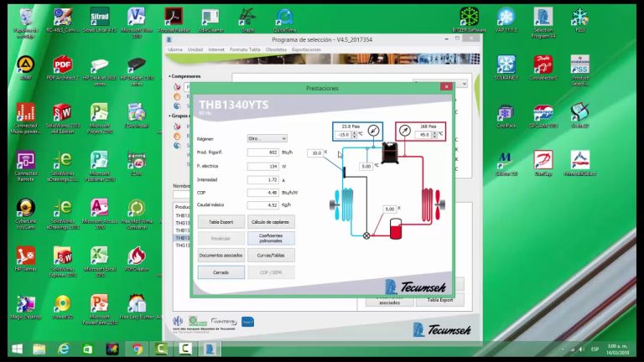Open the Danfoss Coolselector2 desktop icon
644x362 pixels.
tap(543, 68)
